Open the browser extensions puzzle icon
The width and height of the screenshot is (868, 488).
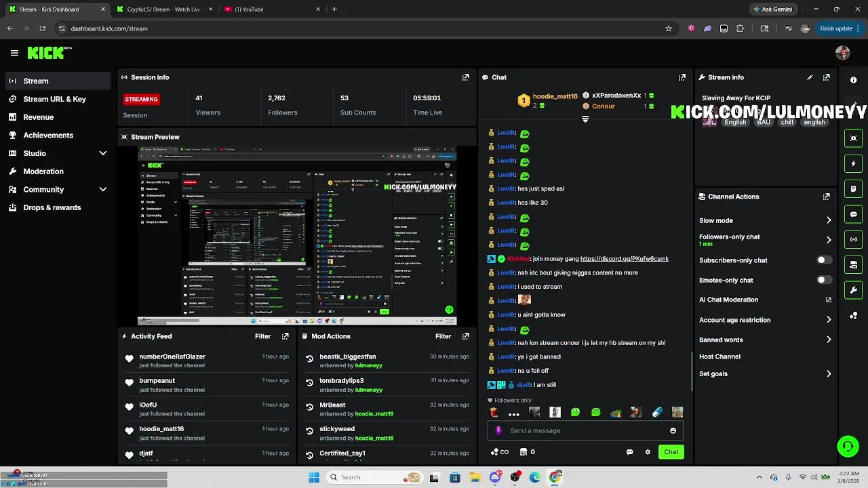tap(740, 28)
